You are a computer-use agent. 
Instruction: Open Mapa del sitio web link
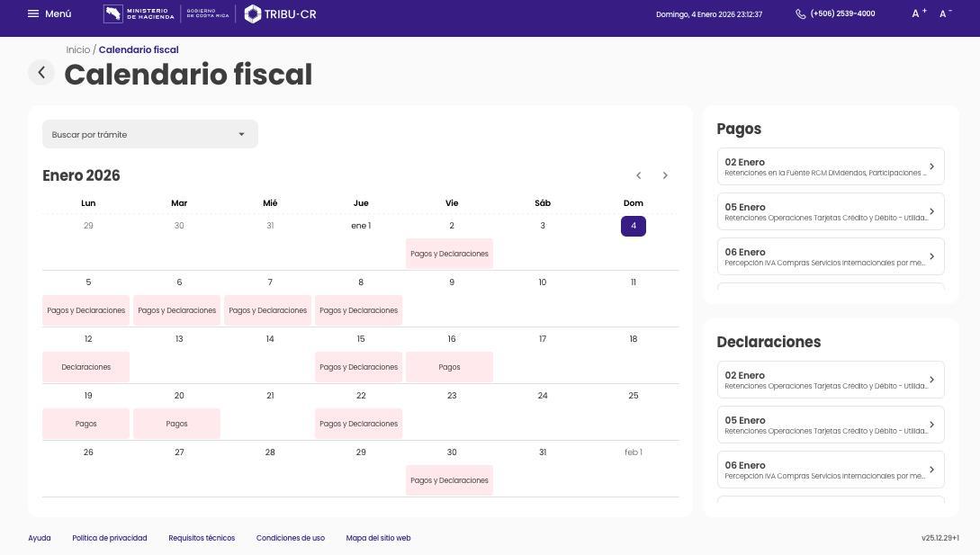tap(378, 538)
